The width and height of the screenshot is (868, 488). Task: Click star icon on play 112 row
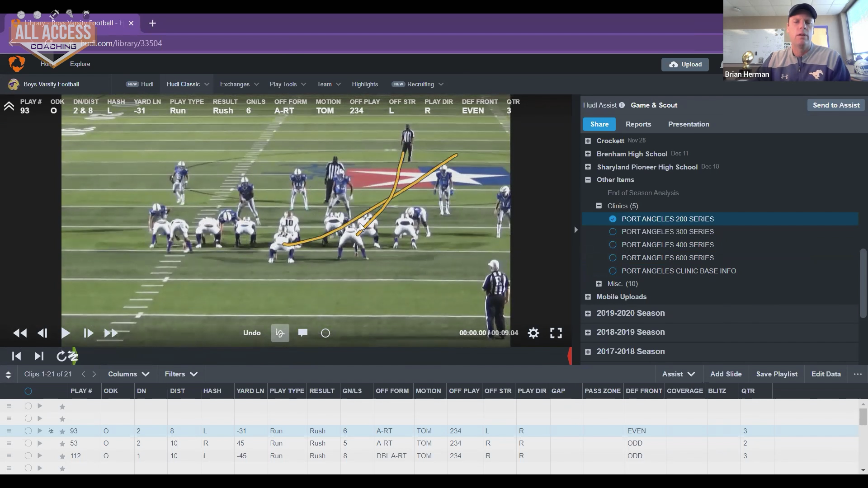(62, 456)
